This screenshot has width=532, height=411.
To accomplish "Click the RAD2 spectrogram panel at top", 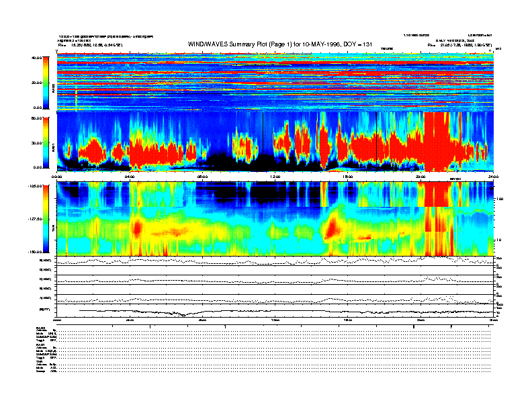I will tap(275, 82).
